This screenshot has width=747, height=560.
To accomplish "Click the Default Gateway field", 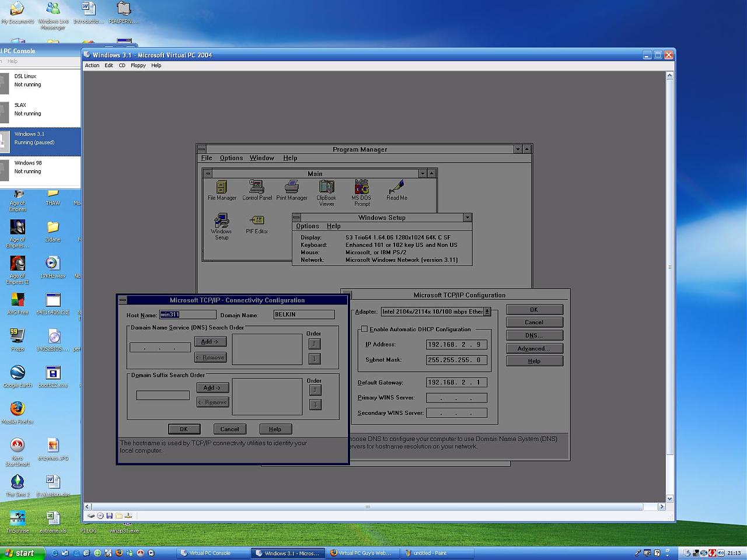I will point(456,383).
